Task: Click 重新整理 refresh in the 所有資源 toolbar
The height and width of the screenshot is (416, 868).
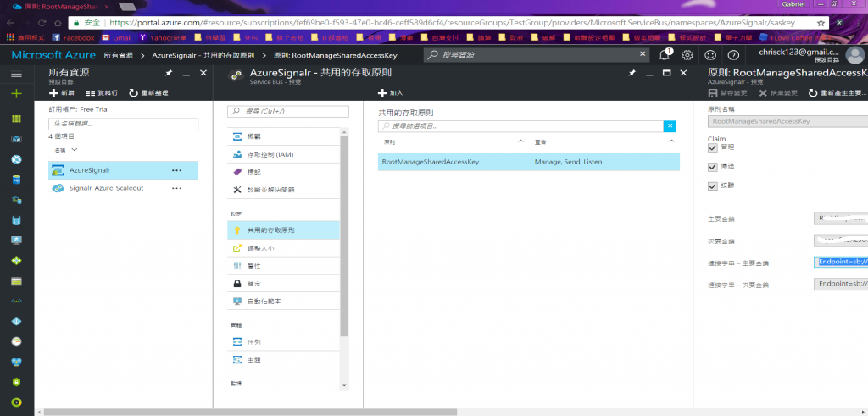Action: pyautogui.click(x=148, y=93)
